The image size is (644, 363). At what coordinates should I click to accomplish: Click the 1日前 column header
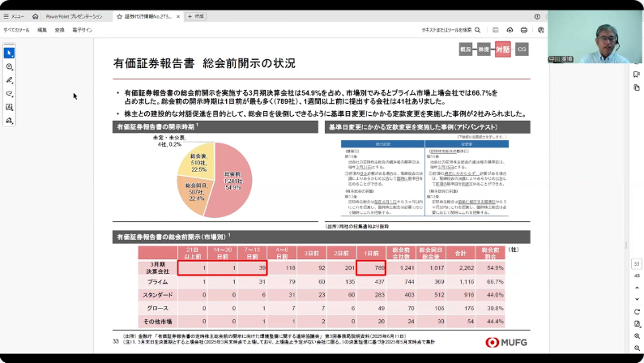pyautogui.click(x=371, y=254)
